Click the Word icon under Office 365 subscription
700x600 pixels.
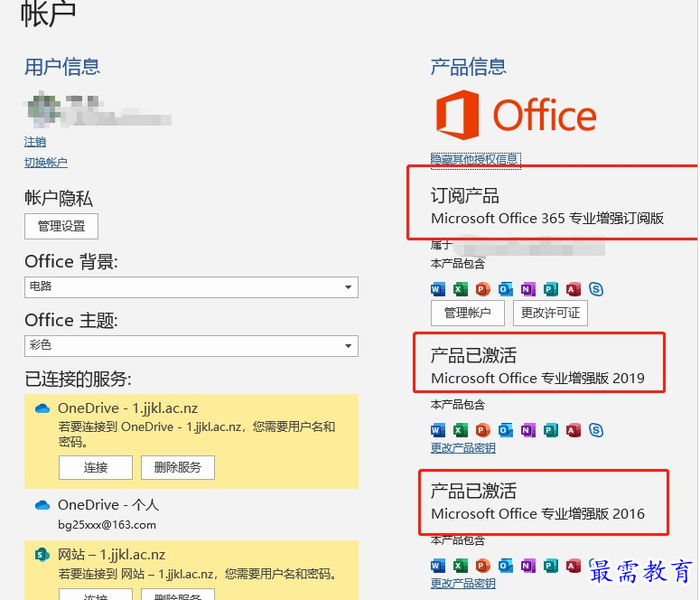[438, 289]
